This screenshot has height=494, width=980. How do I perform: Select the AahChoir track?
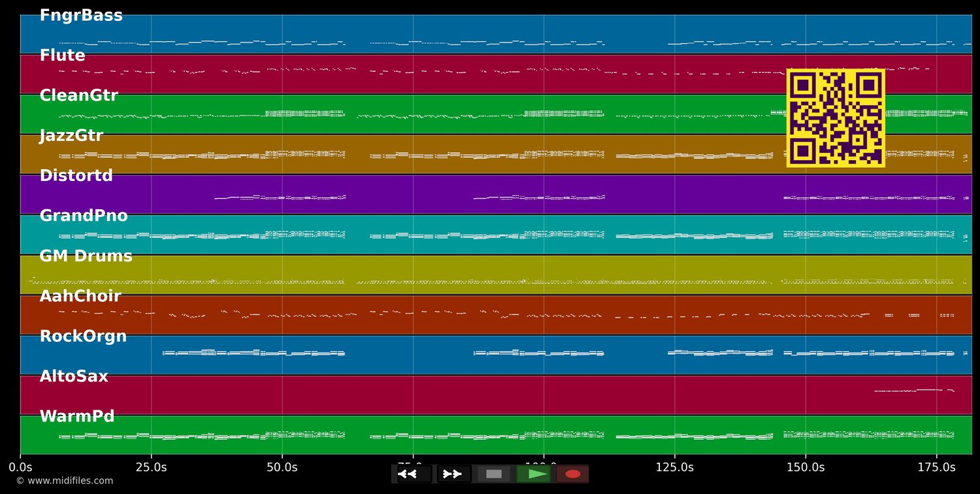point(80,295)
